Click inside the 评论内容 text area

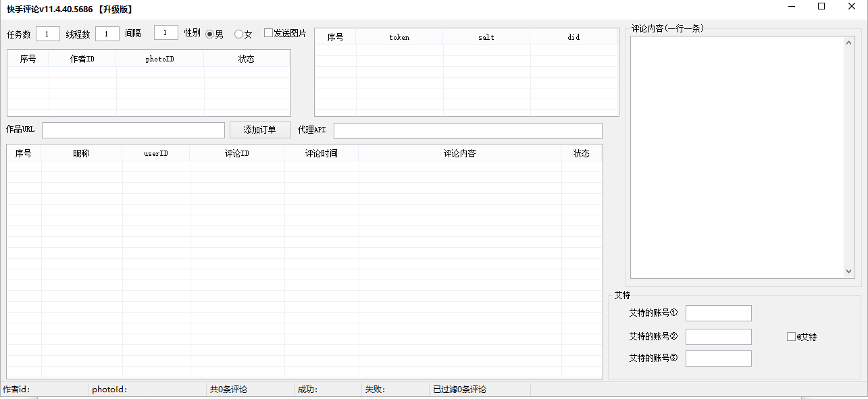(x=736, y=157)
